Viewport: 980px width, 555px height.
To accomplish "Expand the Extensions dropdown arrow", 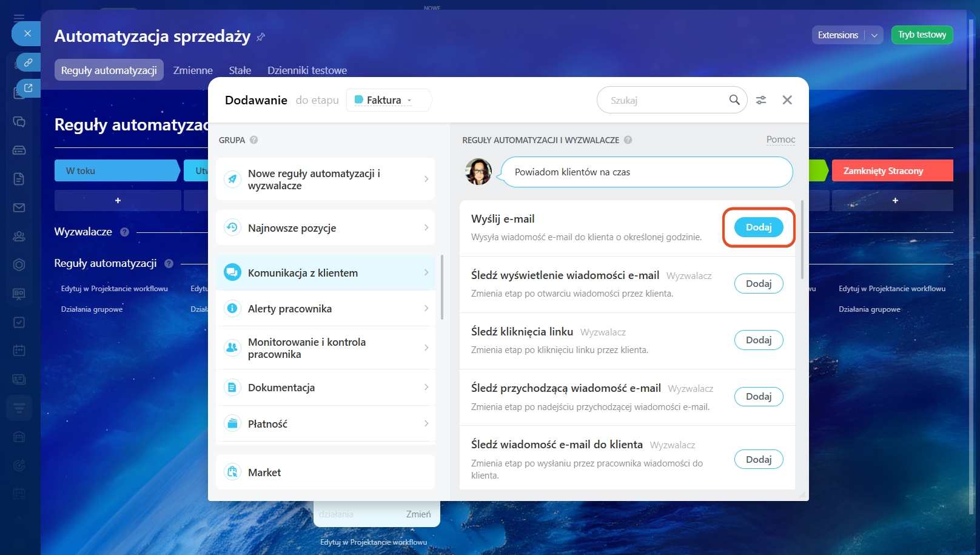I will [874, 35].
